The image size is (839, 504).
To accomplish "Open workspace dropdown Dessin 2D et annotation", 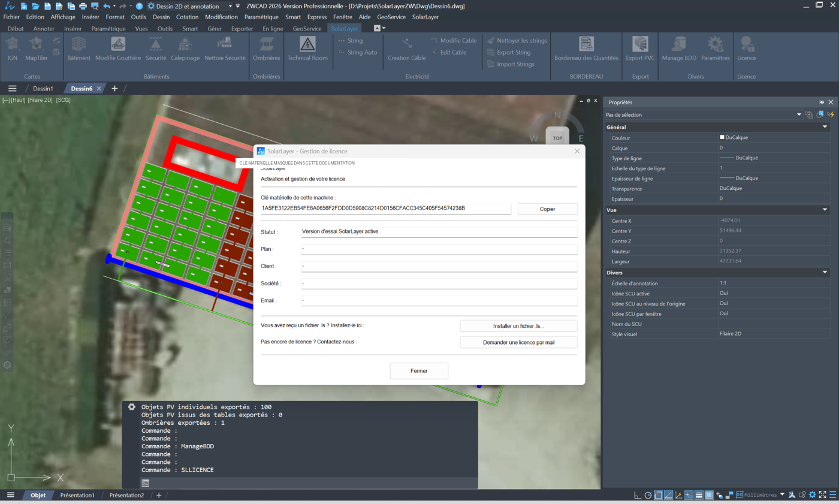I will 191,6.
